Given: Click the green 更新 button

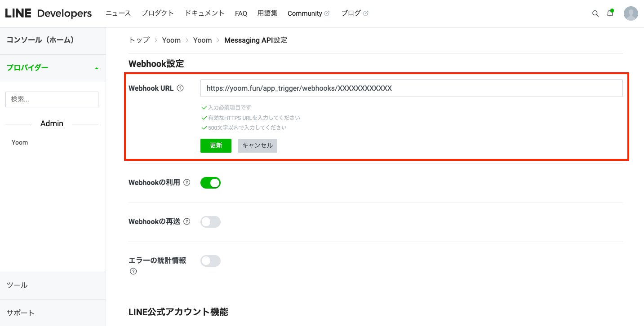Looking at the screenshot, I should point(216,145).
